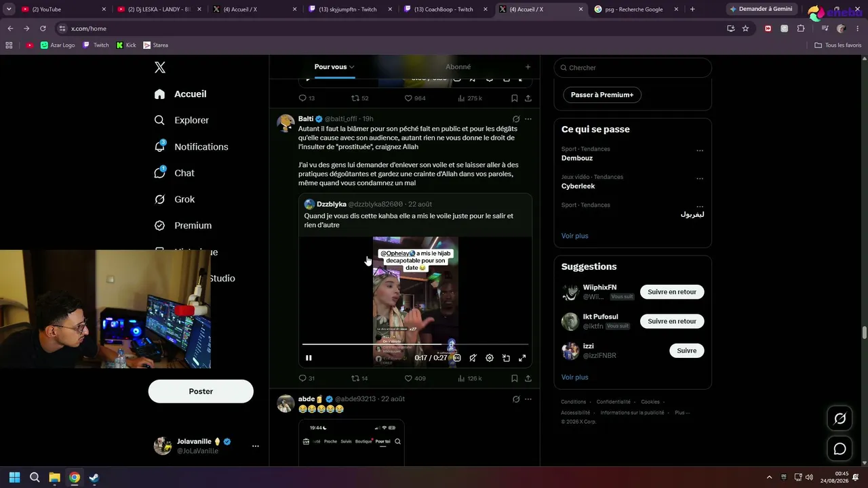Open Notifications in the X sidebar
Viewport: 868px width, 488px height.
pyautogui.click(x=192, y=146)
